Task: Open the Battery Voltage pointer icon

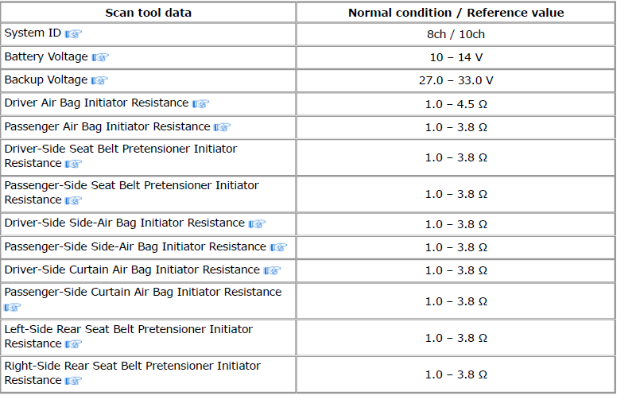Action: click(101, 57)
